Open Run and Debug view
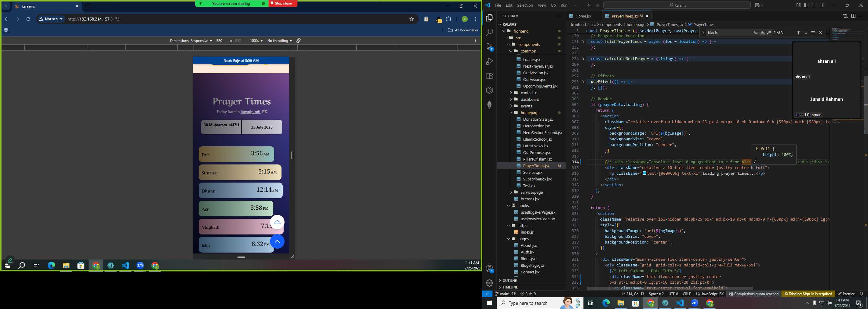The image size is (868, 309). (489, 61)
